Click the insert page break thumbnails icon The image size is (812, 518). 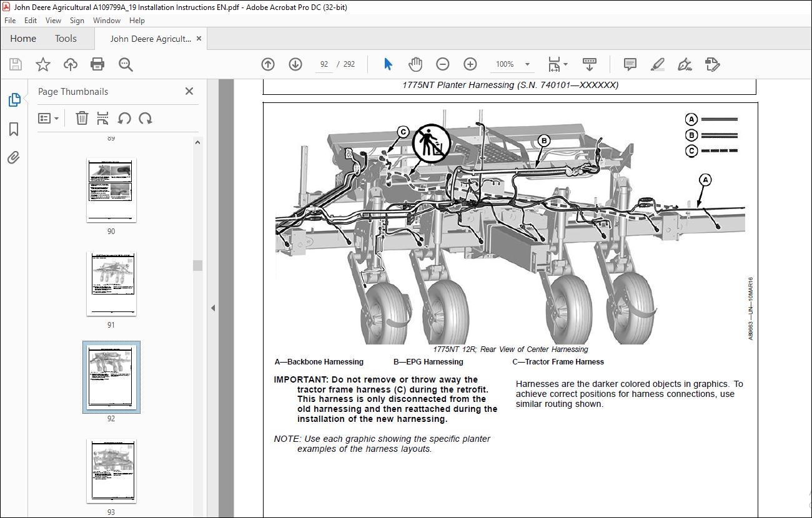point(103,118)
